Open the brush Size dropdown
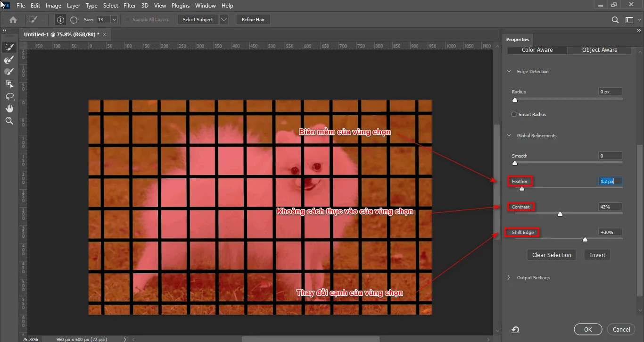 coord(115,20)
